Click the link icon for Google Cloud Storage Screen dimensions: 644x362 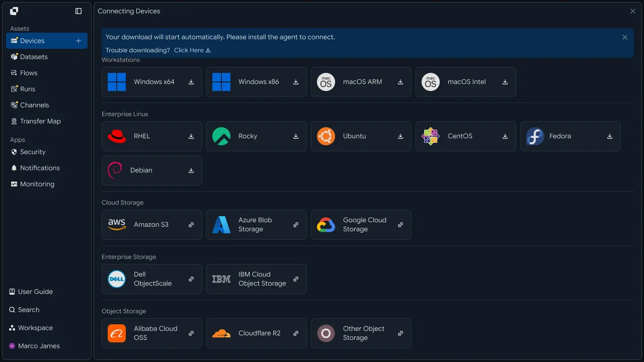[400, 225]
